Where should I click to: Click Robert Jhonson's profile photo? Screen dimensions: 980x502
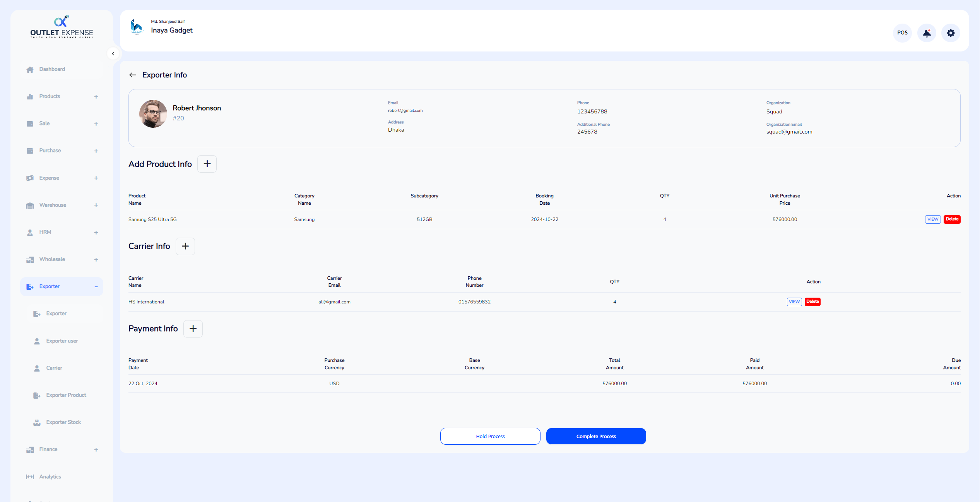pos(153,114)
